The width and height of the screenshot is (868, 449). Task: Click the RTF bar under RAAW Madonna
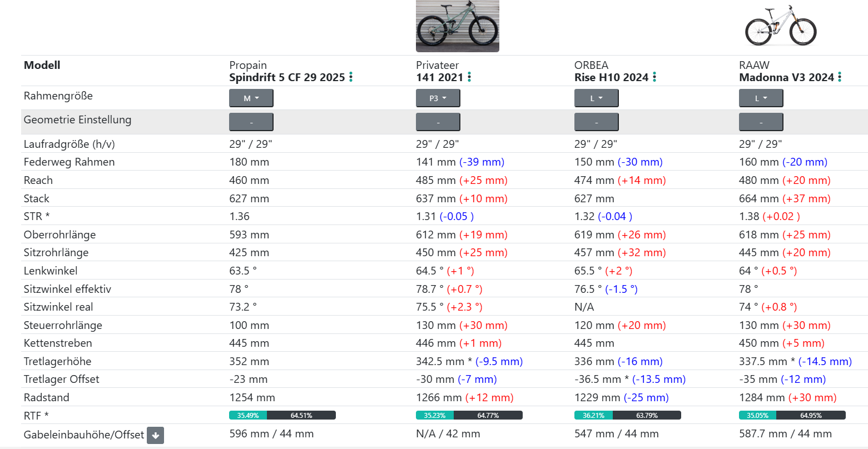coord(792,415)
